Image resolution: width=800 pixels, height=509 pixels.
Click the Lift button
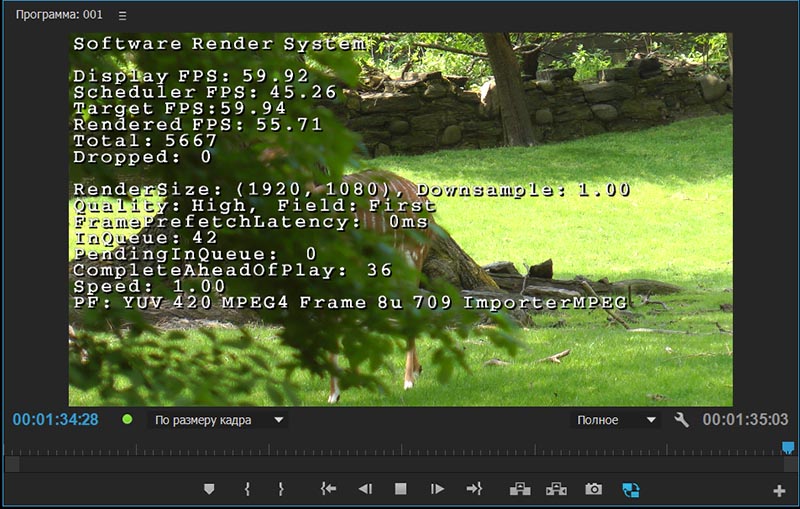point(520,489)
